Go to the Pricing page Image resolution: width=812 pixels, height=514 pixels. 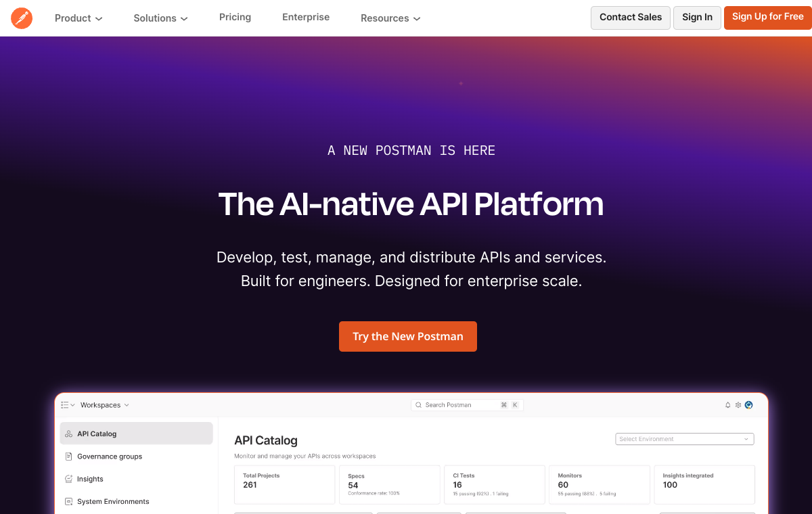click(x=235, y=18)
